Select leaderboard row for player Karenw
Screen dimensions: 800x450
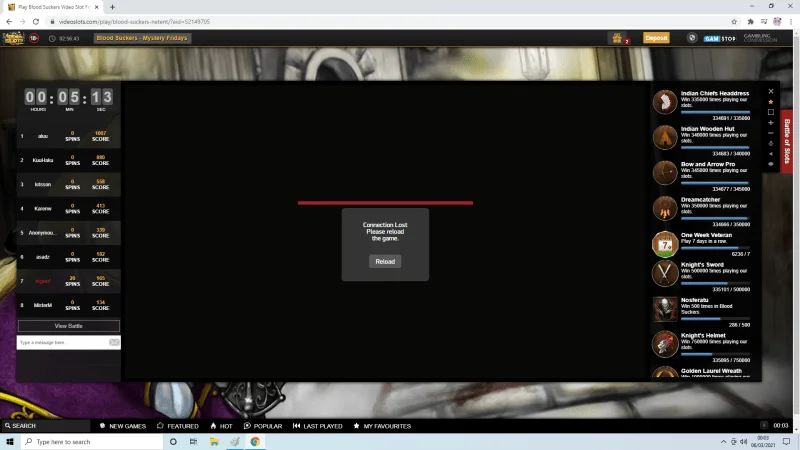(68, 209)
